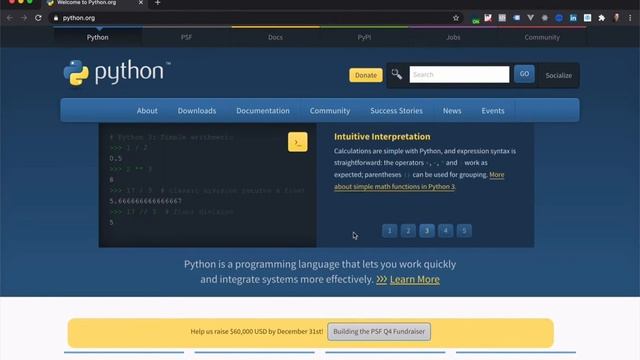Switch to slide 1 in the carousel
This screenshot has height=360, width=640.
pyautogui.click(x=389, y=231)
